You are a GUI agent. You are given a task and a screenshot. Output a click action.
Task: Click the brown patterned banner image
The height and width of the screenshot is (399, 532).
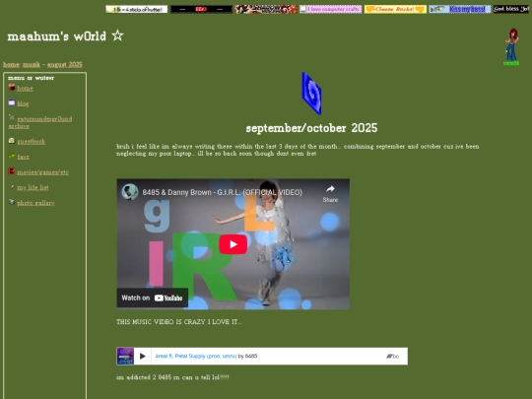[x=266, y=9]
